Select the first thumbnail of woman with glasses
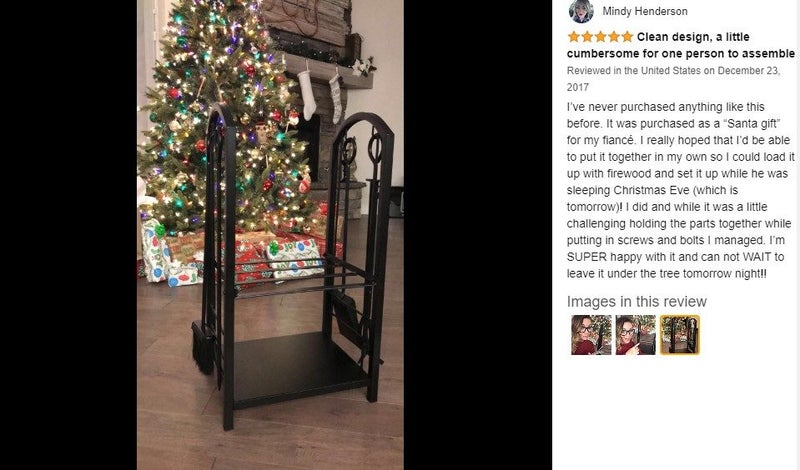Screen dimensions: 800x470 tap(591, 335)
